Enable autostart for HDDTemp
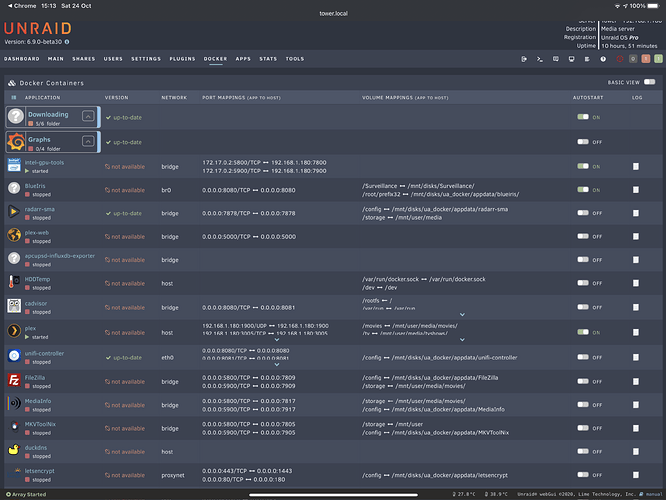The width and height of the screenshot is (666, 500). click(x=583, y=283)
